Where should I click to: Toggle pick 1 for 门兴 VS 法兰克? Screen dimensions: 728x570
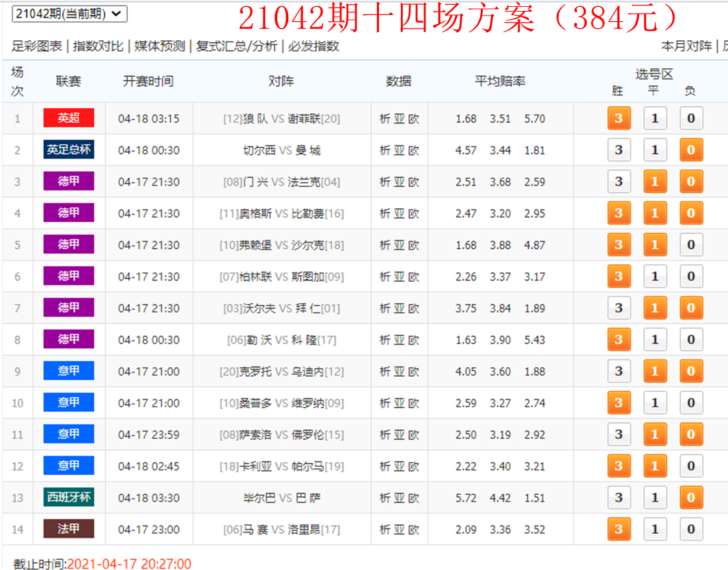(x=655, y=182)
